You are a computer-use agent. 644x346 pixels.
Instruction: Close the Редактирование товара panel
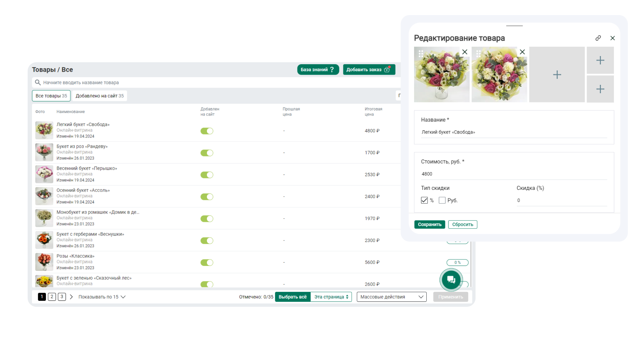[613, 38]
